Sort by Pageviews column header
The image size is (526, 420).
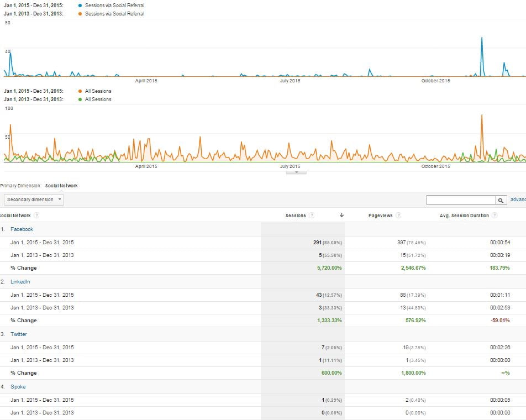[380, 216]
